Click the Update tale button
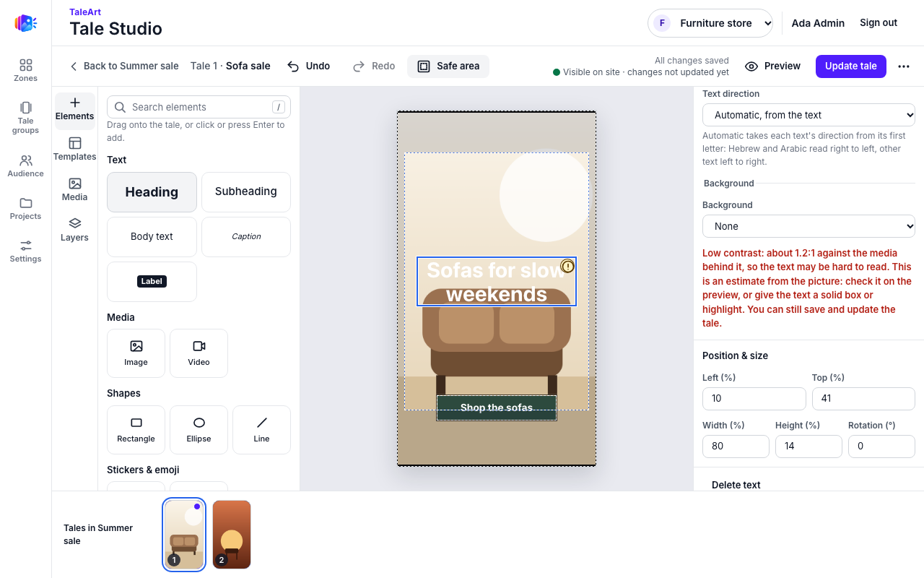The height and width of the screenshot is (578, 924). pos(851,66)
